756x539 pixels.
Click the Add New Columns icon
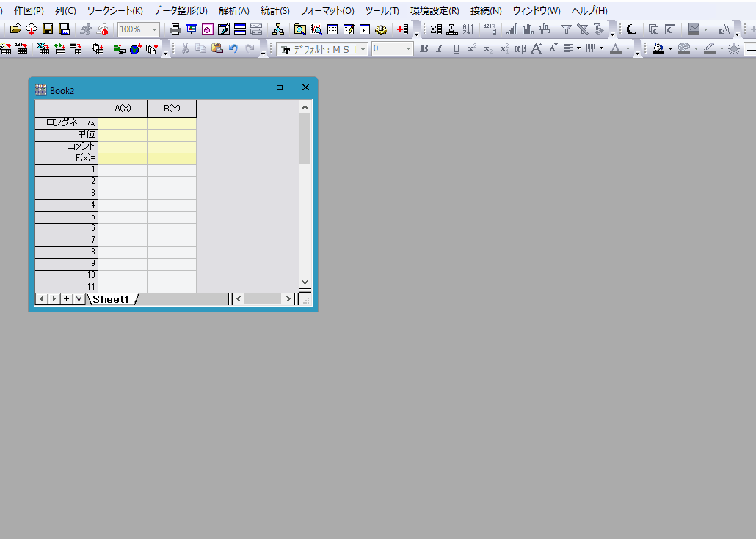pyautogui.click(x=402, y=29)
